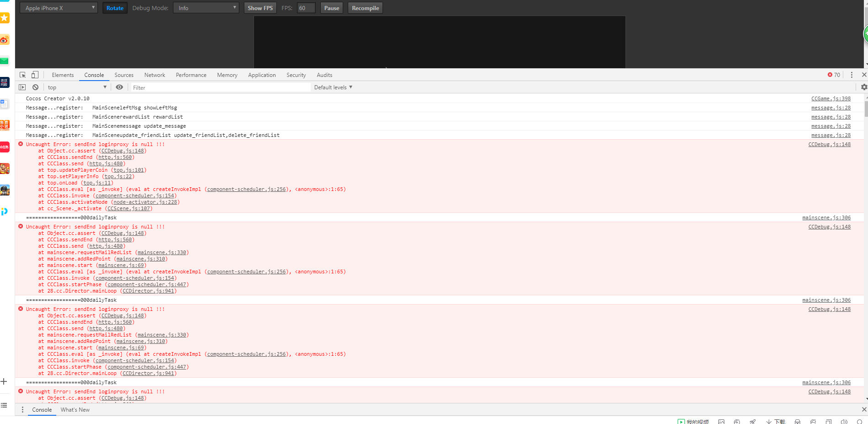Open the red Xiaohongshu sidebar icon

click(5, 147)
